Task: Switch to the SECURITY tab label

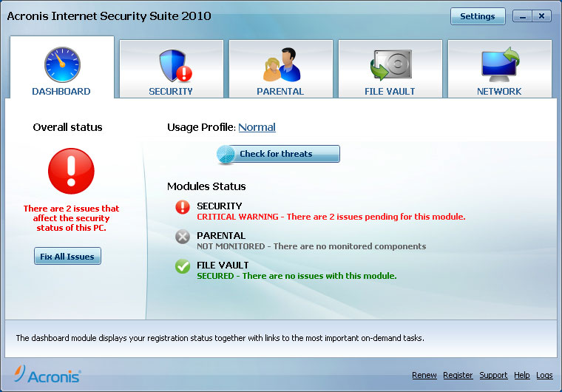Action: point(171,92)
